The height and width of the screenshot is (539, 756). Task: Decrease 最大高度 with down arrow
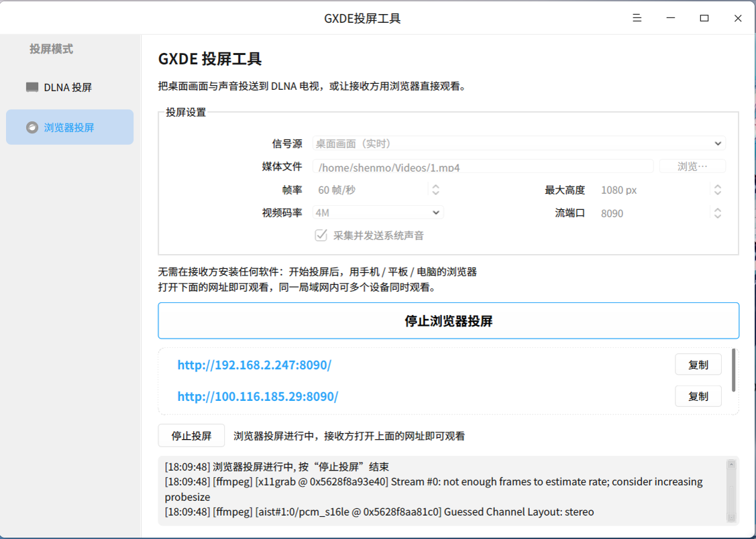coord(718,193)
